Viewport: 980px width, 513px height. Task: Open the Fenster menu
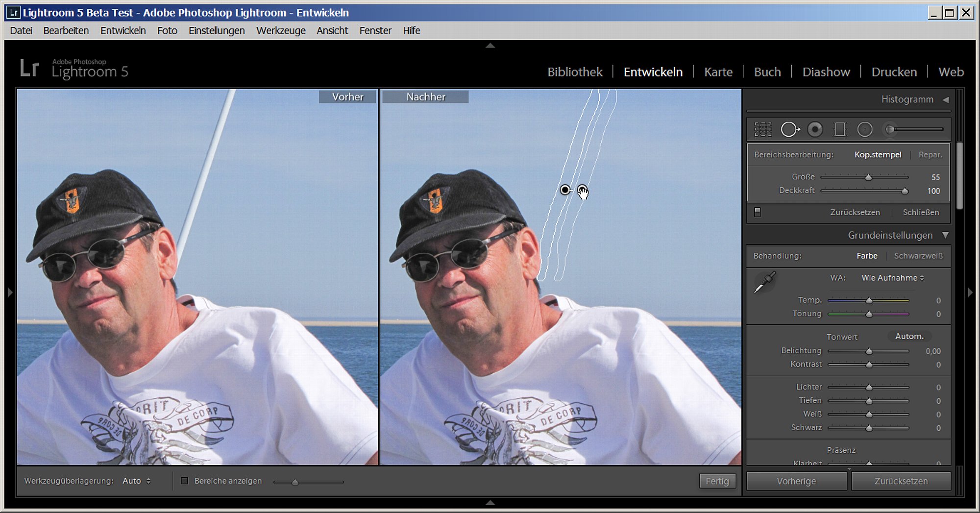click(x=375, y=31)
